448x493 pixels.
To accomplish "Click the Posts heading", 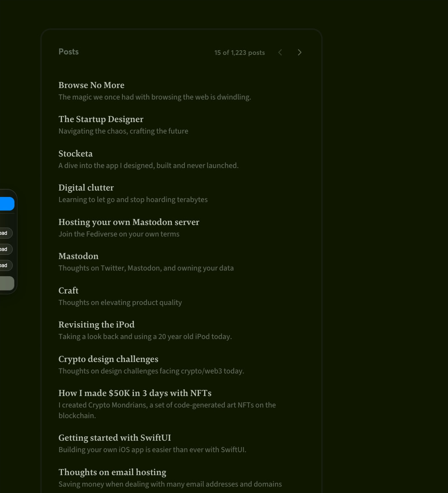I will [x=68, y=51].
